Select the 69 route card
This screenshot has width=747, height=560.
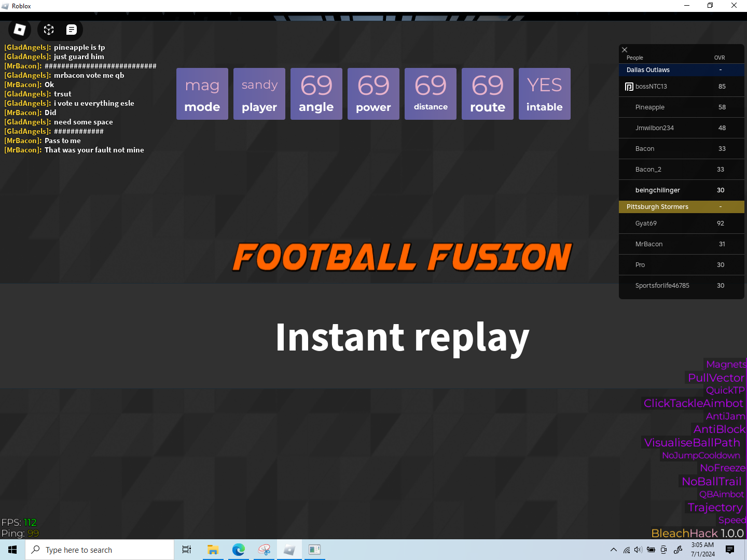click(x=488, y=94)
